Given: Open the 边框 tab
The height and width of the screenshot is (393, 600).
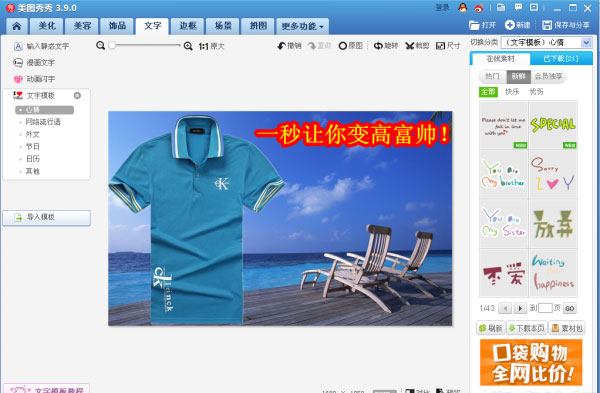Looking at the screenshot, I should pos(188,26).
